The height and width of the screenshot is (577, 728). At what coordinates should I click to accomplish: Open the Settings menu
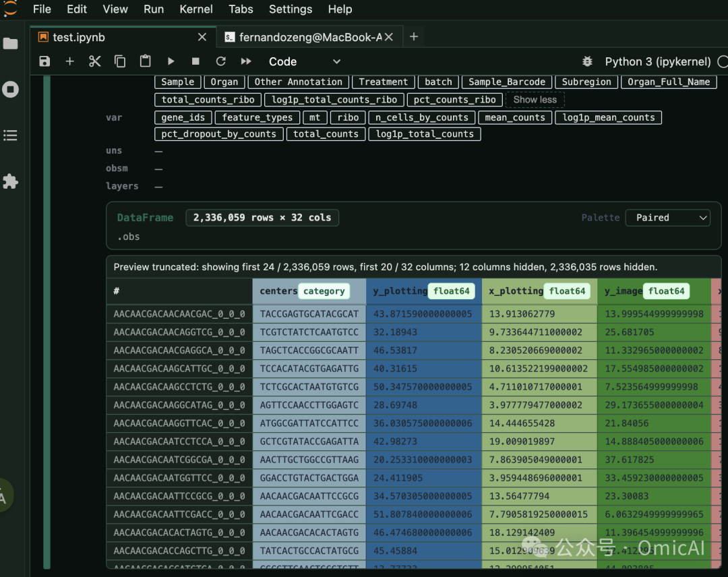pos(291,9)
